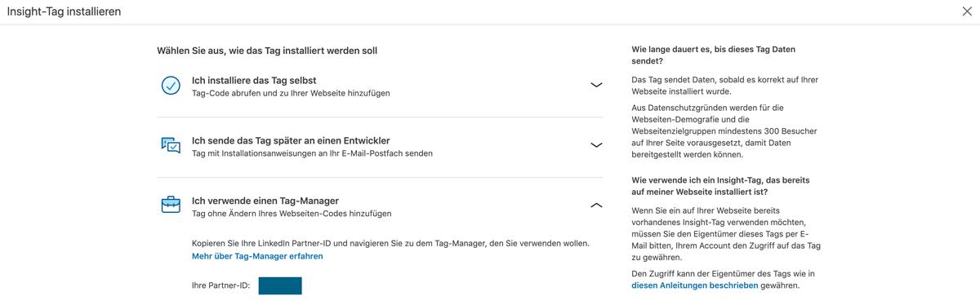
Task: Expand the 'an einen Entwickler' section chevron
Action: 596,145
